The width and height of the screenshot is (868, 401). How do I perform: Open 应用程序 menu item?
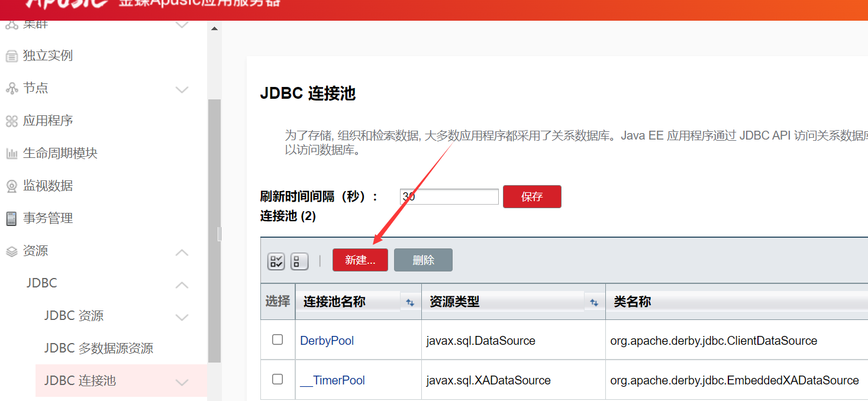(x=48, y=121)
